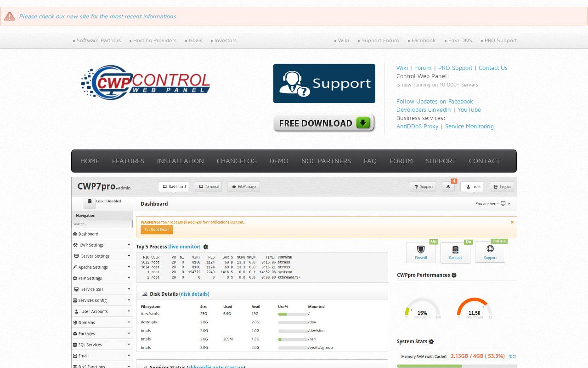Launch the FileManager tool
The height and width of the screenshot is (368, 588).
coord(243,186)
